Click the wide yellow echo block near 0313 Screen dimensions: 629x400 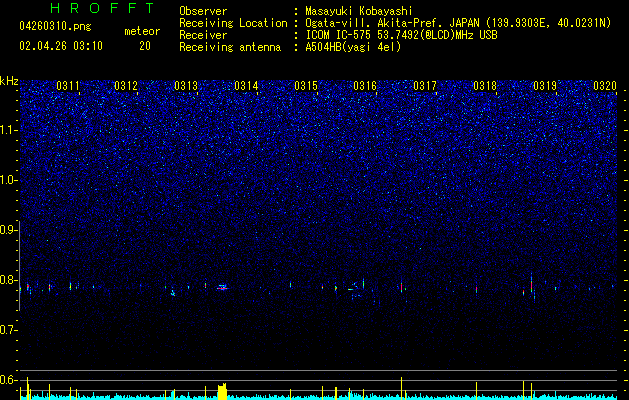[222, 392]
